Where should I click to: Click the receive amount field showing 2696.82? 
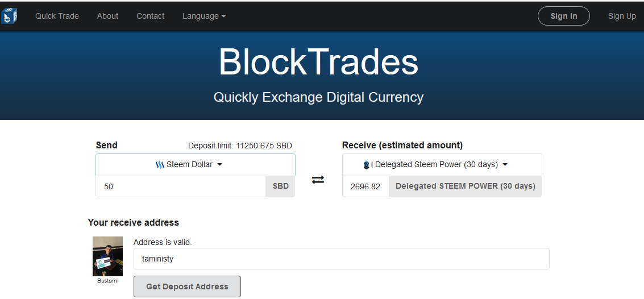coord(365,186)
